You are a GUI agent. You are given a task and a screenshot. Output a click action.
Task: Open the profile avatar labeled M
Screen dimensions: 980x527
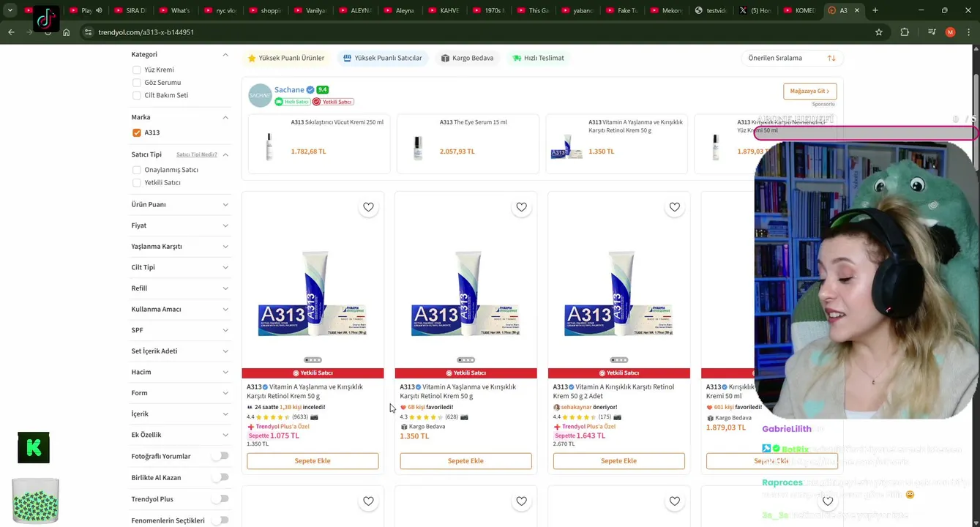[950, 32]
